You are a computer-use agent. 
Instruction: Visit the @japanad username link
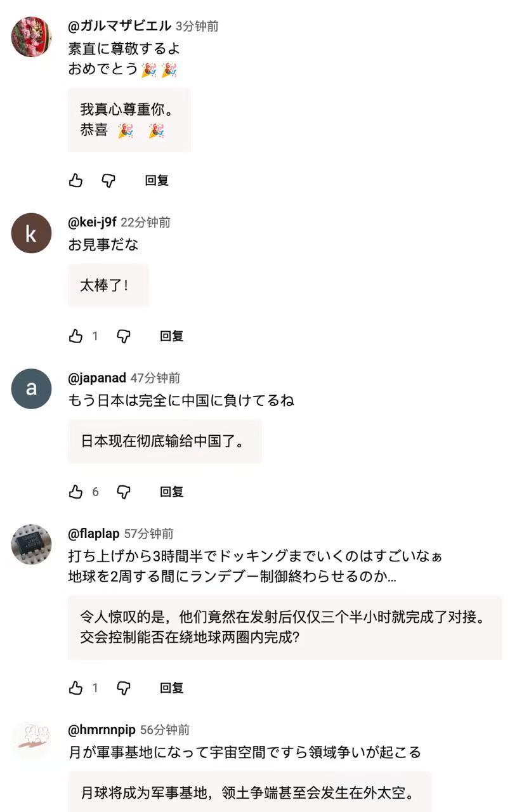pos(97,378)
